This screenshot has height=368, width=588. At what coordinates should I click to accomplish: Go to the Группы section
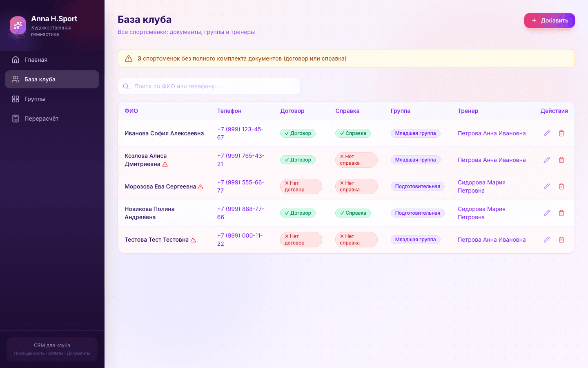coord(52,99)
